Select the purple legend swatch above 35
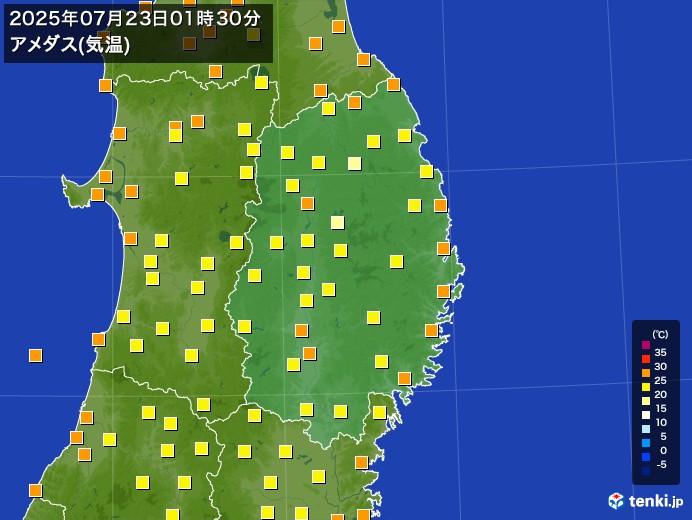Image resolution: width=692 pixels, height=520 pixels. click(x=646, y=345)
